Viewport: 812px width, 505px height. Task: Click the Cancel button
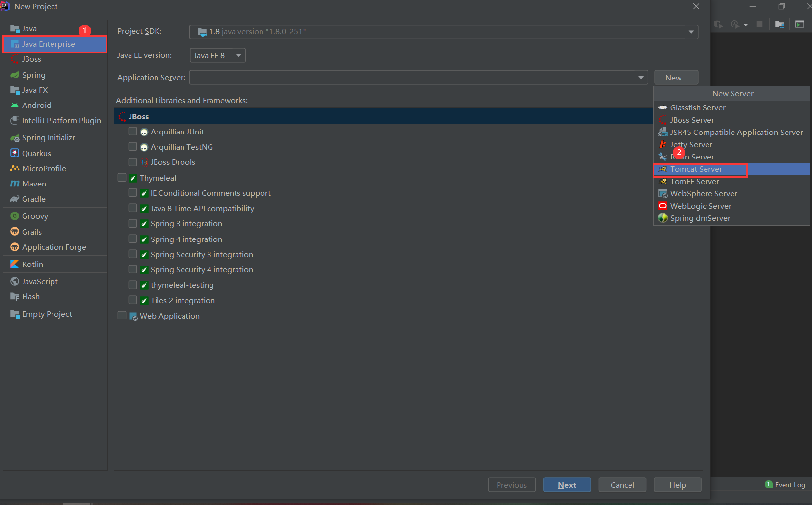(622, 485)
